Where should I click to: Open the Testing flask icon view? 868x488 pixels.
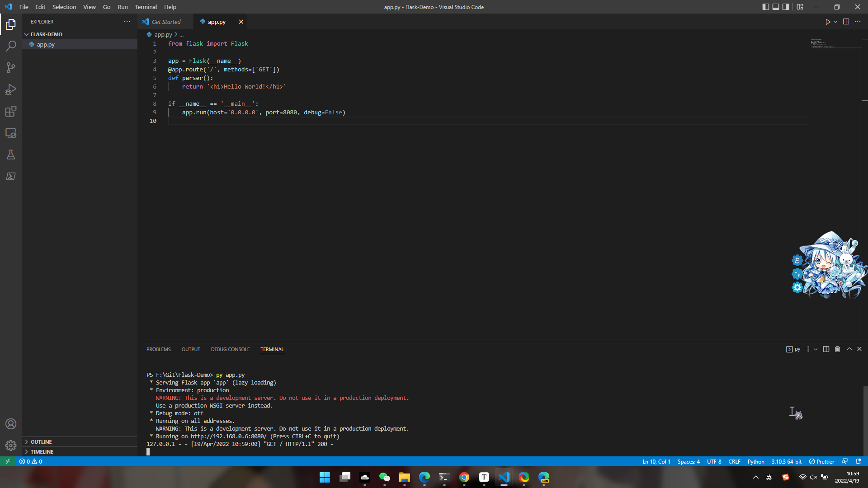(11, 155)
